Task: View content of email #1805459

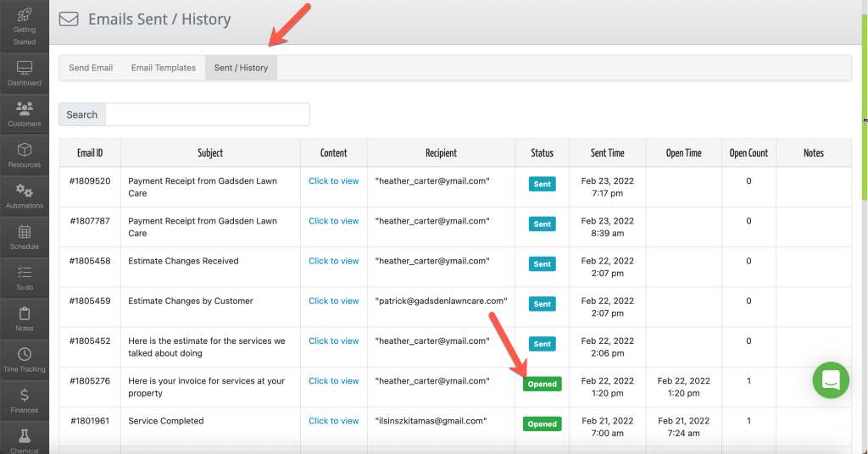Action: point(334,301)
